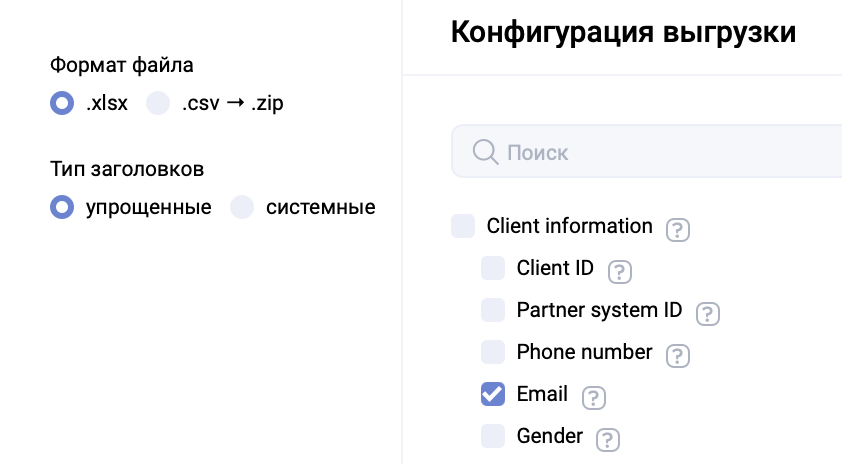
Task: Show help for Partner system ID
Action: coord(708,314)
